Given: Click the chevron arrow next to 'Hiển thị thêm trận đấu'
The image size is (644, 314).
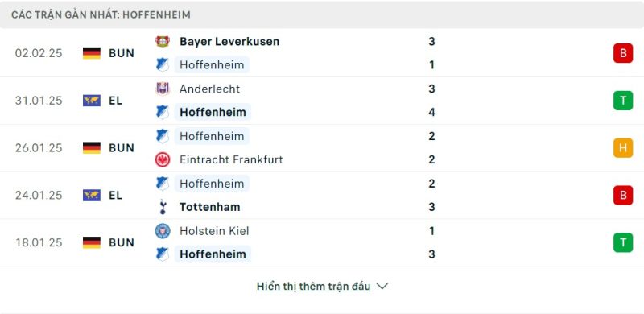Looking at the screenshot, I should tap(382, 286).
